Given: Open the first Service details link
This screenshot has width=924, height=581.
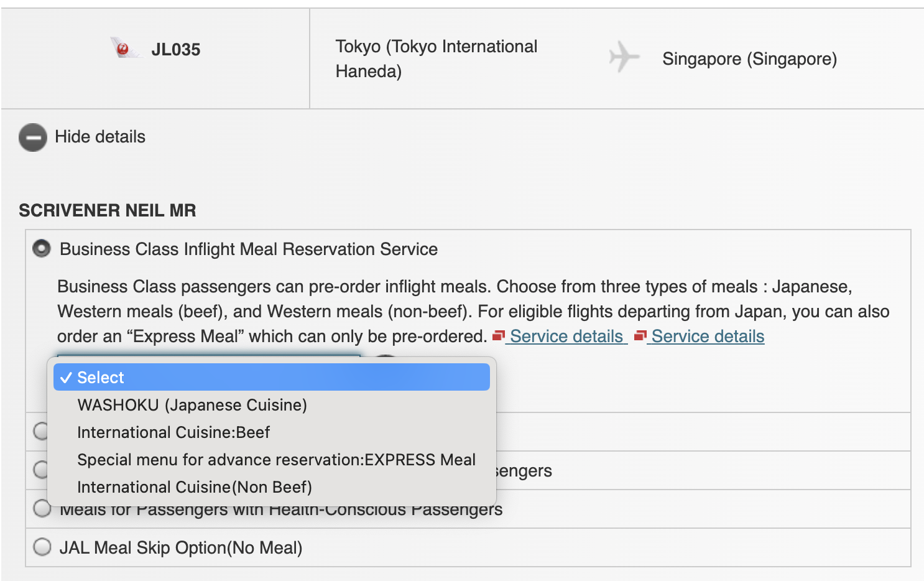Looking at the screenshot, I should (566, 336).
